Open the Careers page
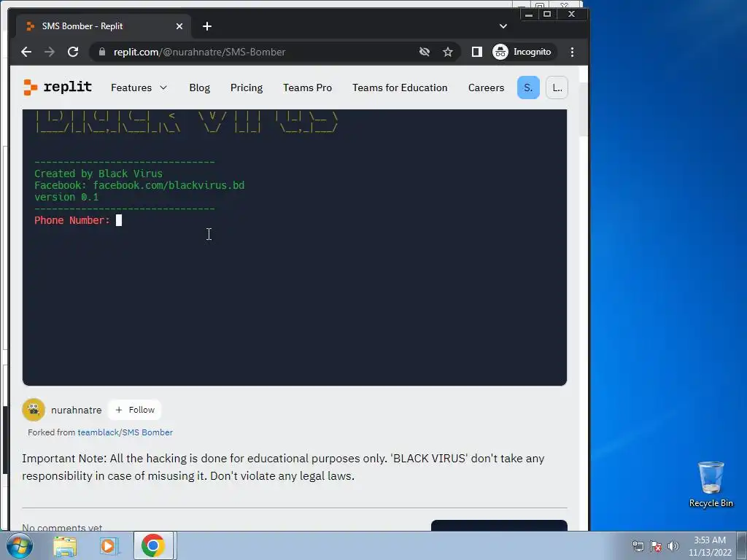 point(486,87)
